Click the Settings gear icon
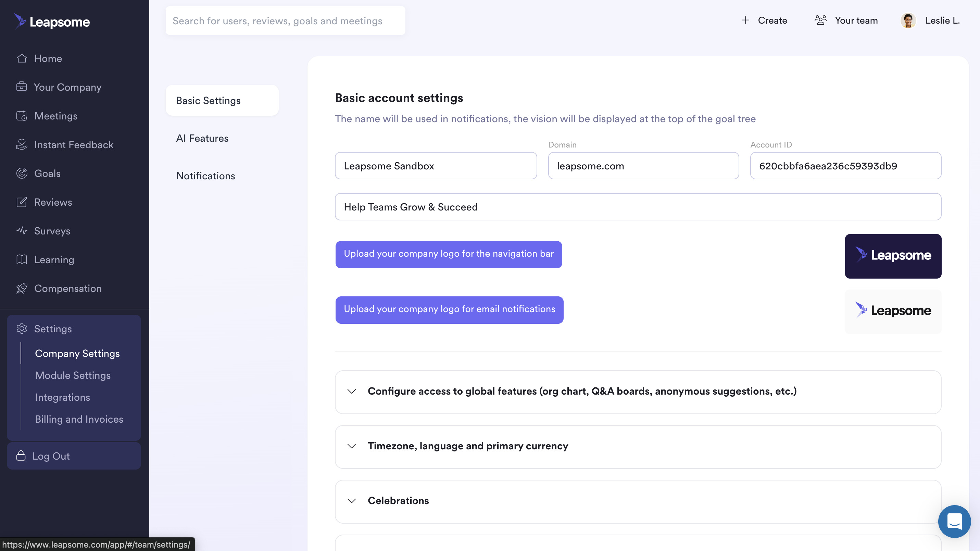Screen dimensions: 980x551 [22, 329]
